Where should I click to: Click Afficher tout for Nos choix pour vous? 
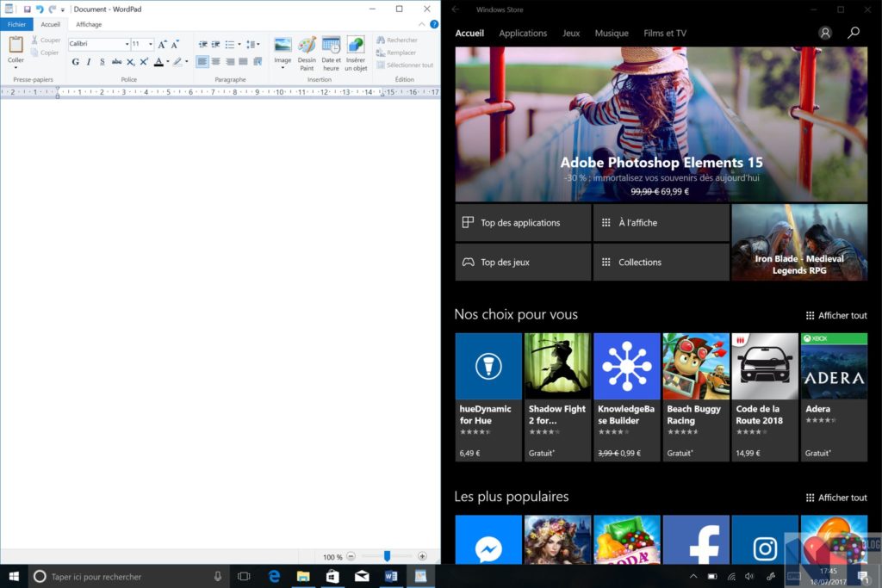tap(836, 315)
